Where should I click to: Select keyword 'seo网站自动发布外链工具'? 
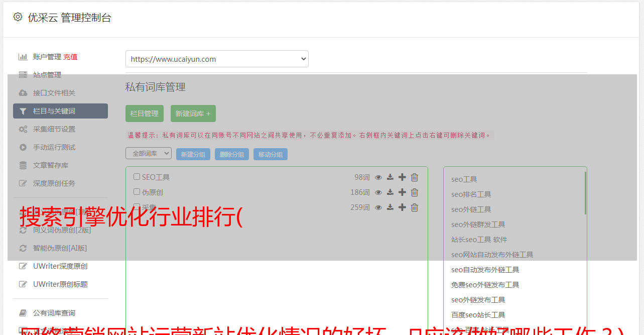(492, 255)
